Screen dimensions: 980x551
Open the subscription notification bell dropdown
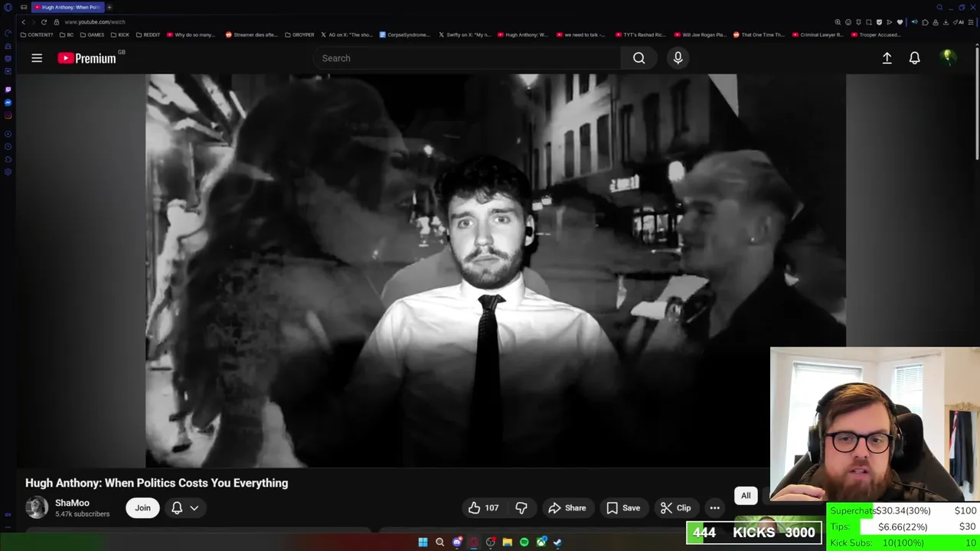click(185, 507)
